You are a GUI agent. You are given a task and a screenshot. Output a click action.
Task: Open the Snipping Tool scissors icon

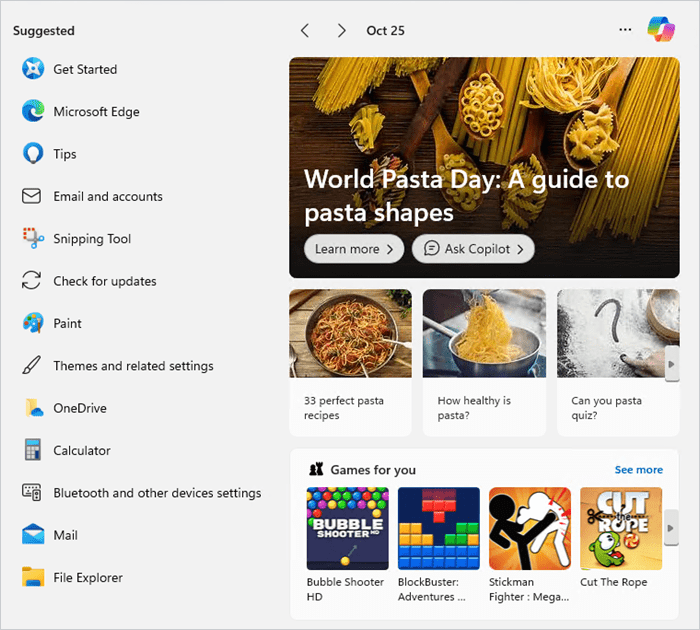tap(33, 238)
